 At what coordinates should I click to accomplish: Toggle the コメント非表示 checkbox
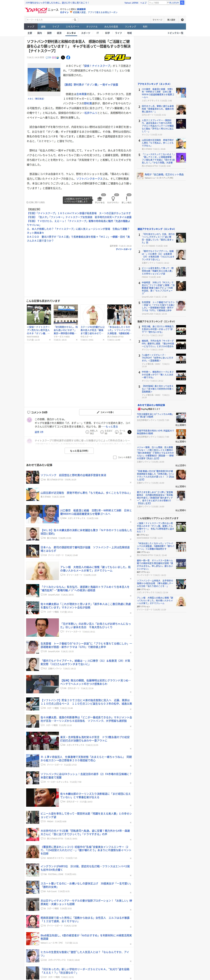point(115,457)
